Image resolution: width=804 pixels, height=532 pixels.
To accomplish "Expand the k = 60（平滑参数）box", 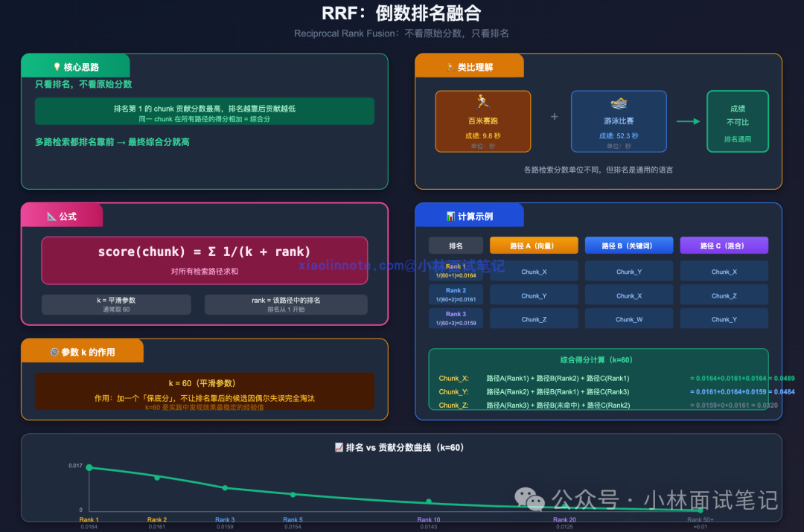I will point(205,382).
